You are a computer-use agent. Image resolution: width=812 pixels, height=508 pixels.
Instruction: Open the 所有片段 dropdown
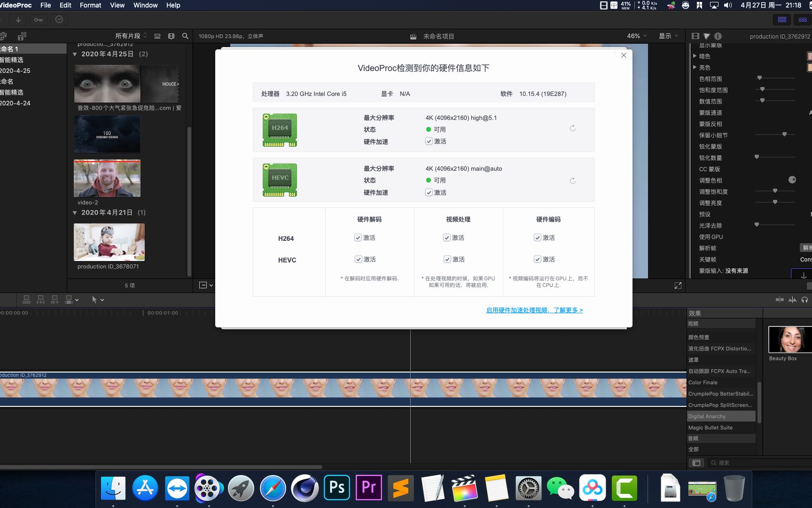coord(130,35)
